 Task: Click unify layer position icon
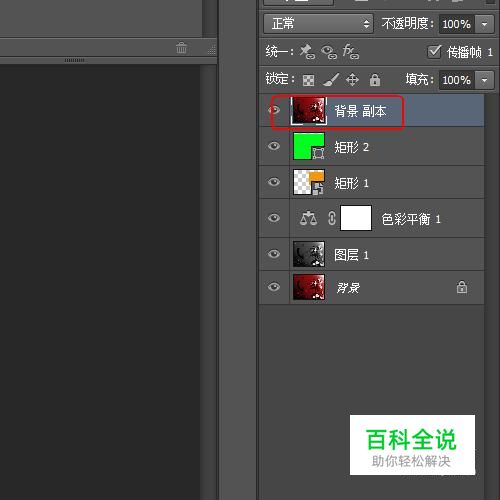coord(307,52)
